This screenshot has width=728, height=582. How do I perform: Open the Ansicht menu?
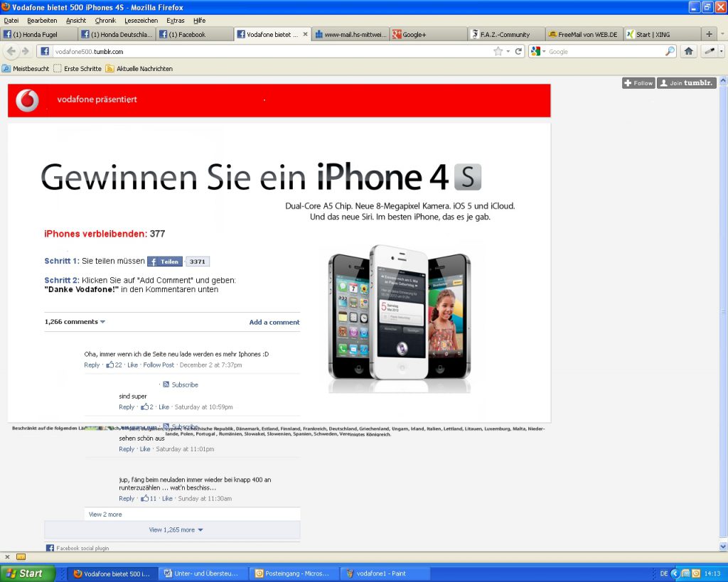click(x=76, y=21)
